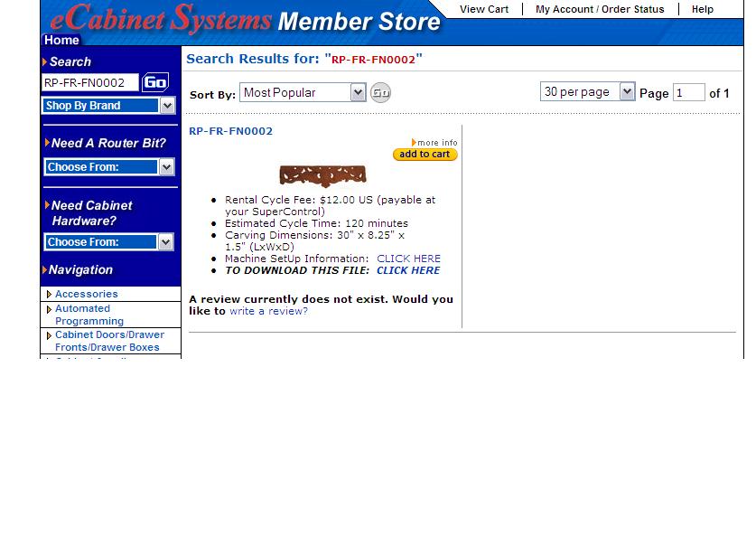Click the carved onlay product thumbnail
Image resolution: width=756 pixels, height=546 pixels.
point(322,176)
